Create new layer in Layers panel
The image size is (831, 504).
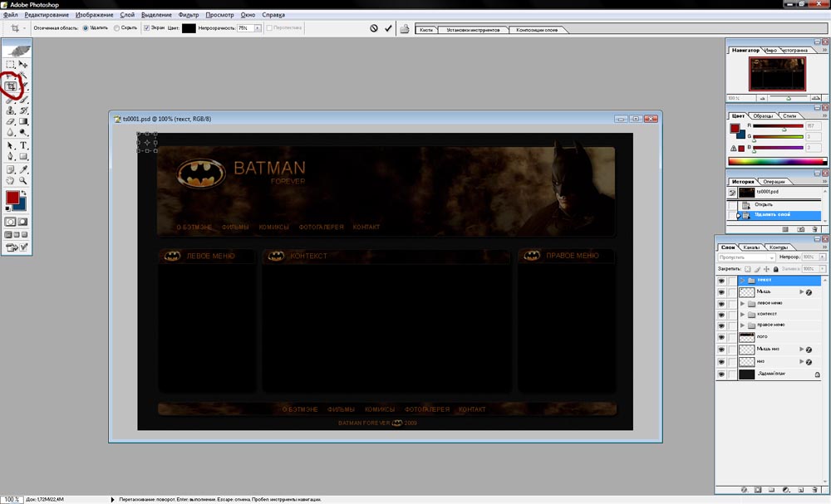(x=801, y=490)
